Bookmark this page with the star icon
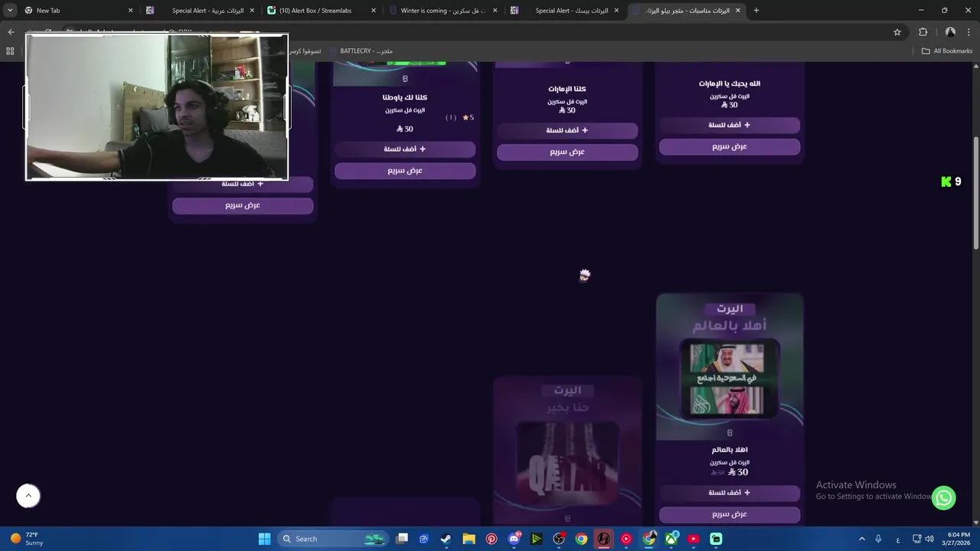This screenshot has height=551, width=980. 897,32
